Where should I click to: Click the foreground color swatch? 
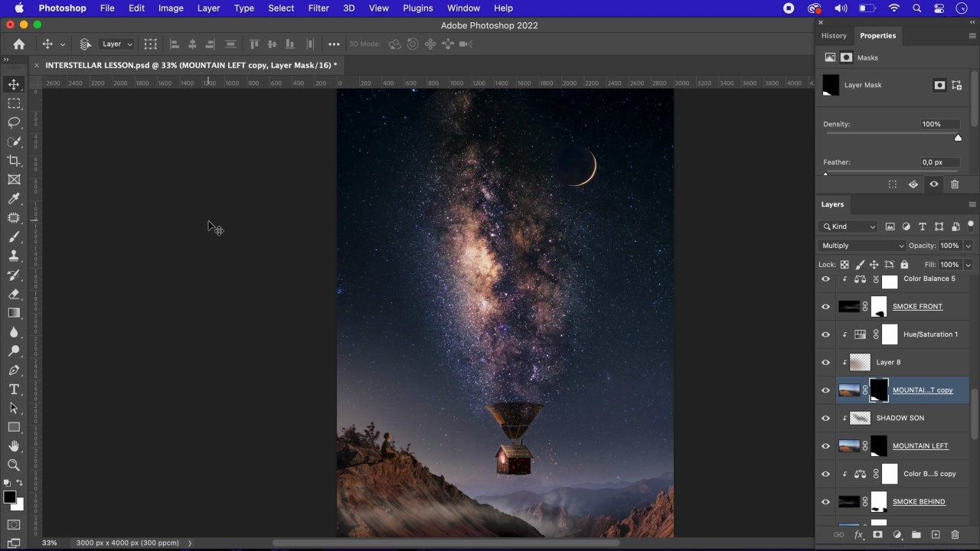(x=9, y=498)
